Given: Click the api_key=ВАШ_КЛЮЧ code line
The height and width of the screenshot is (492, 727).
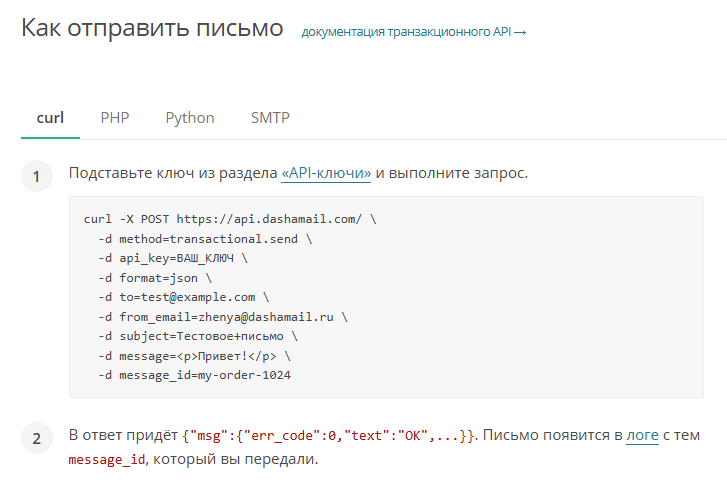Looking at the screenshot, I should (x=173, y=258).
